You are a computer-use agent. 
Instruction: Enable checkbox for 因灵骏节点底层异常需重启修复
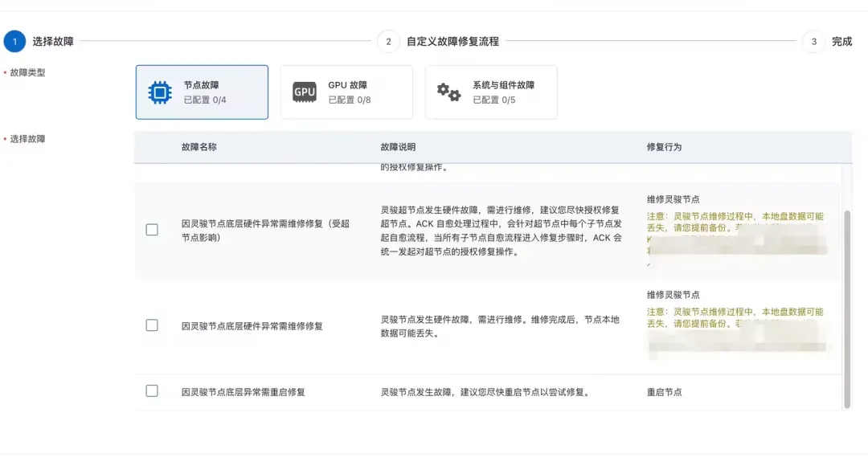pyautogui.click(x=152, y=391)
